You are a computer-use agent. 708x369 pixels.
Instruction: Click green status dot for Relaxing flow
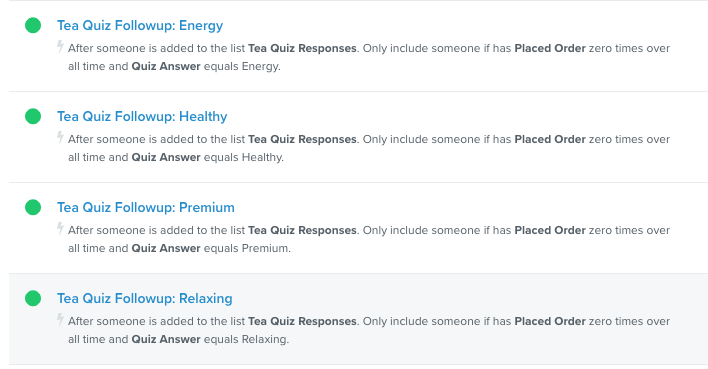point(33,298)
